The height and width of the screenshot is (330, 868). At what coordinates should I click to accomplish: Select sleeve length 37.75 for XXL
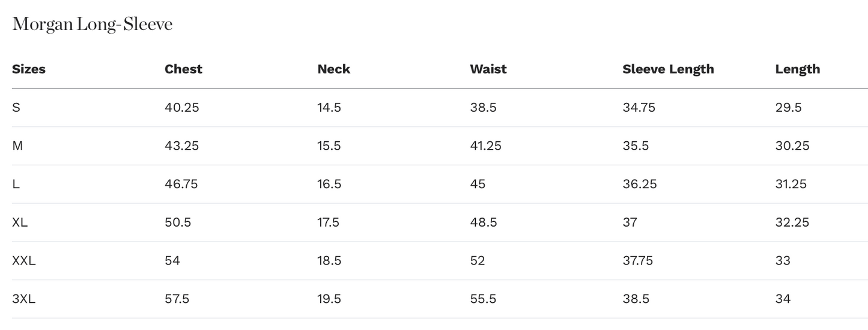pyautogui.click(x=637, y=261)
